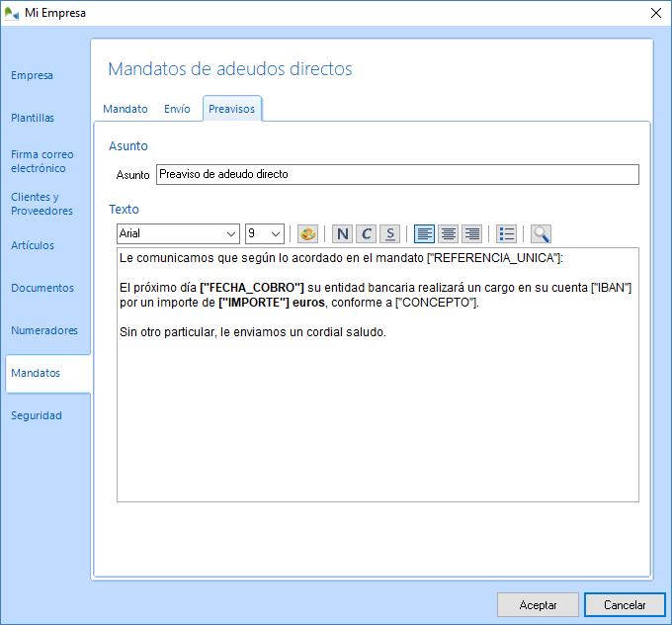The width and height of the screenshot is (672, 625).
Task: Select the Preavisos tab
Action: pos(231,110)
